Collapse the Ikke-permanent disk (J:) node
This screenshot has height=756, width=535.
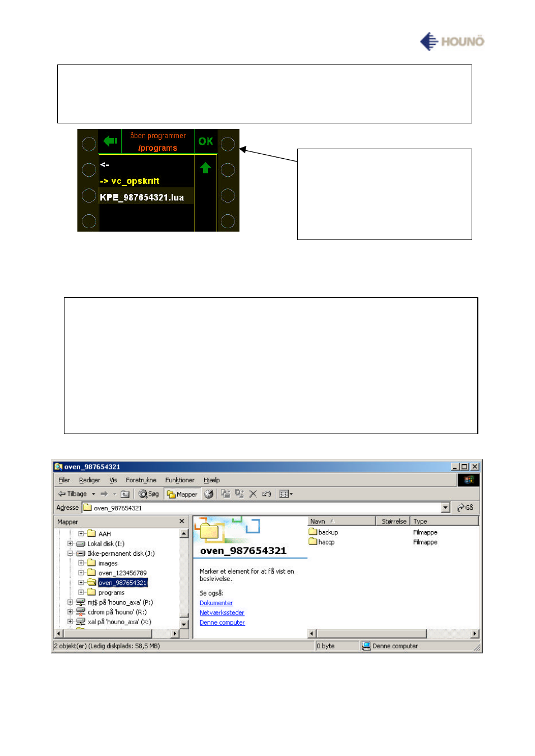(70, 553)
